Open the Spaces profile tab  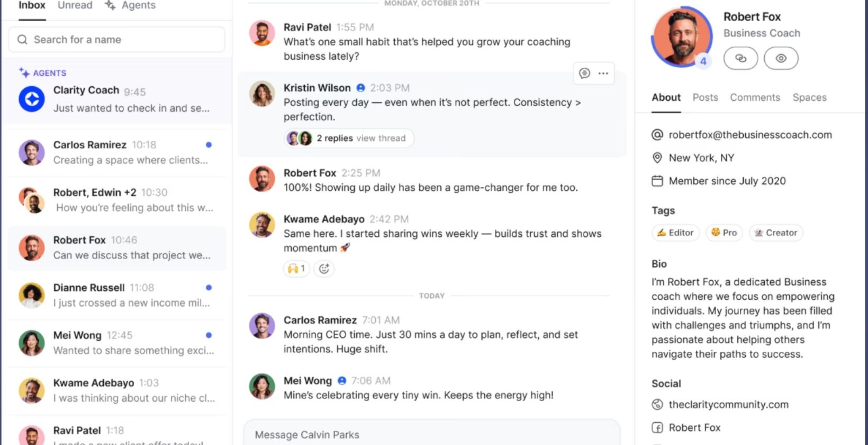(809, 97)
